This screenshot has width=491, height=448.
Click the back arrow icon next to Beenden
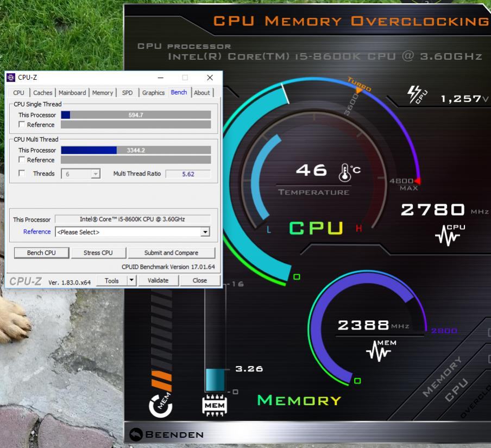tap(136, 434)
